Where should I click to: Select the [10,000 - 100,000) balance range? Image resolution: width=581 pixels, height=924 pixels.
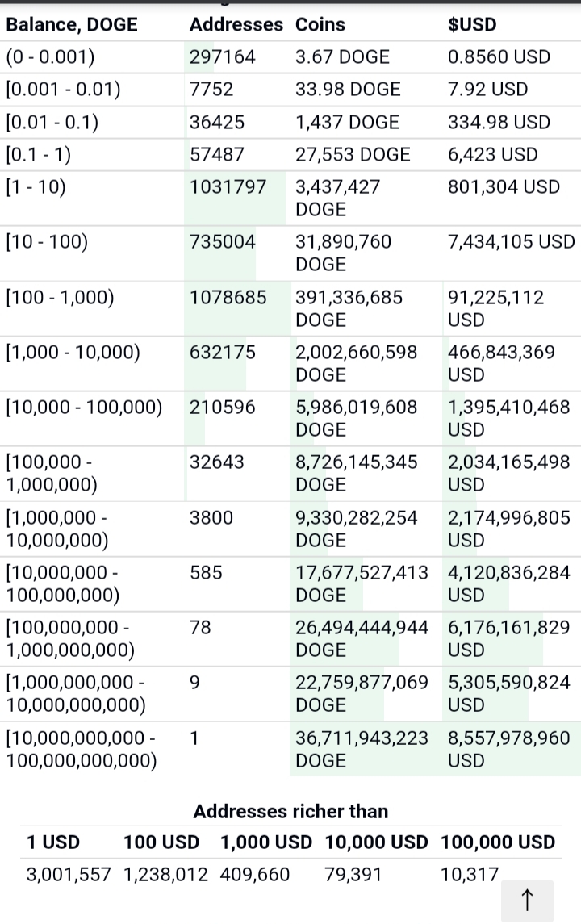coord(84,408)
